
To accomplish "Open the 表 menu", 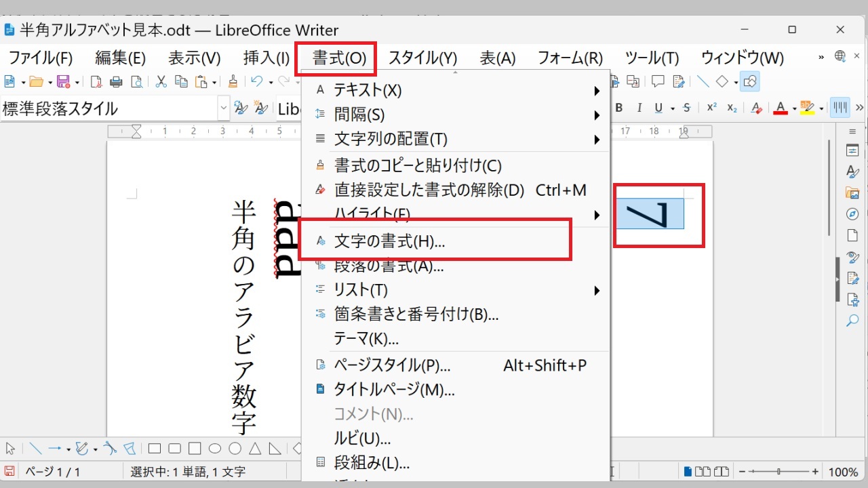I will (497, 58).
